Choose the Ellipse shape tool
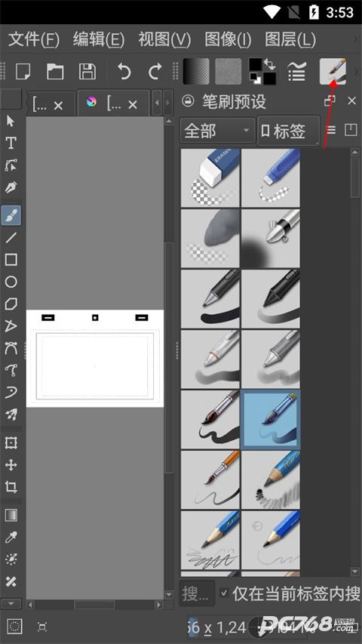362x644 pixels. tap(11, 282)
